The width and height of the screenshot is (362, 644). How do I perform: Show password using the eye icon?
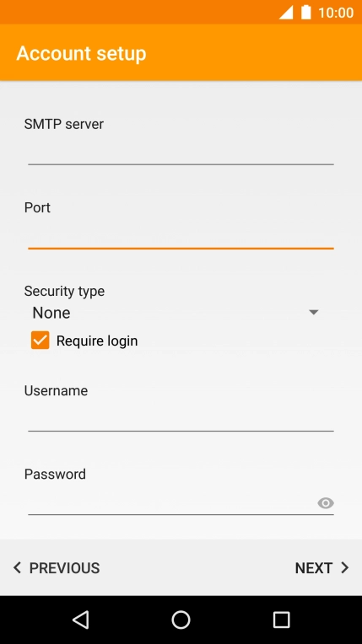(326, 502)
